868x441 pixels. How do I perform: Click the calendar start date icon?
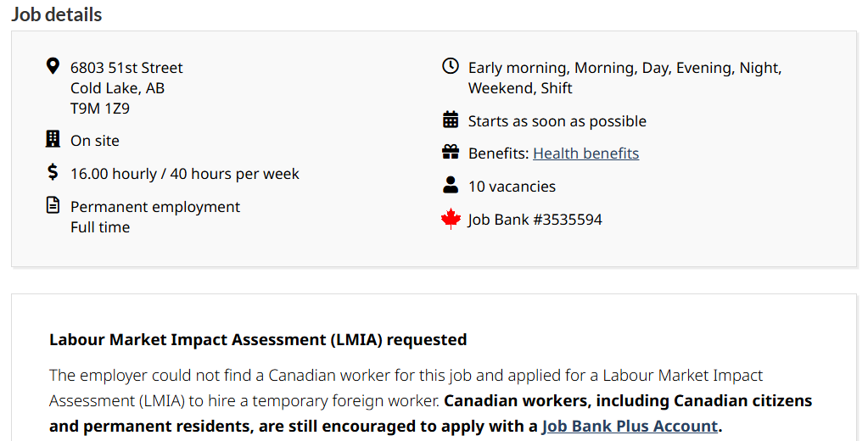[x=451, y=120]
